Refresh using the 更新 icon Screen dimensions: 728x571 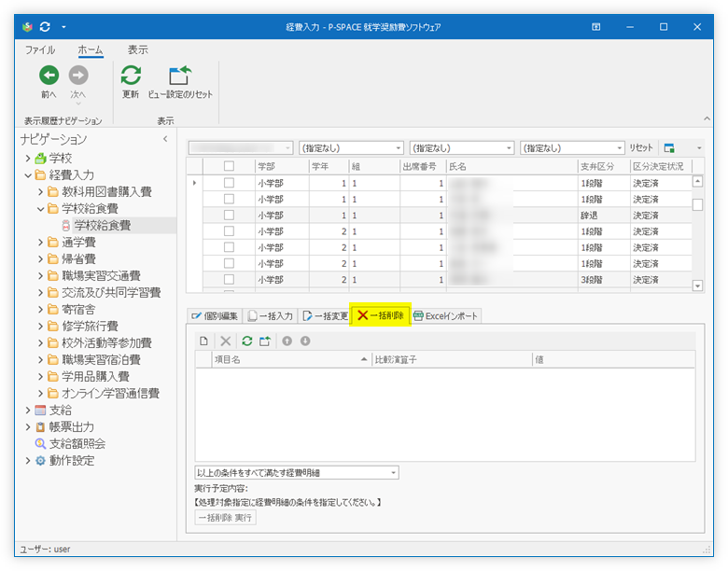pos(131,76)
